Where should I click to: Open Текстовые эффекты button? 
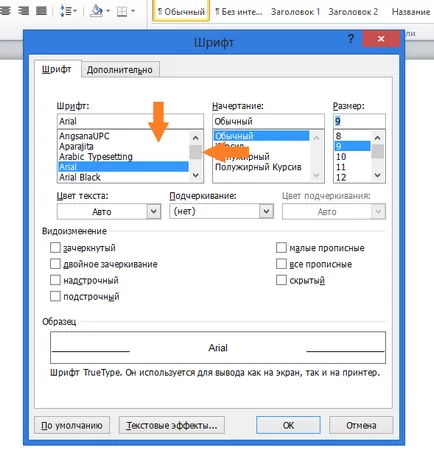click(172, 425)
